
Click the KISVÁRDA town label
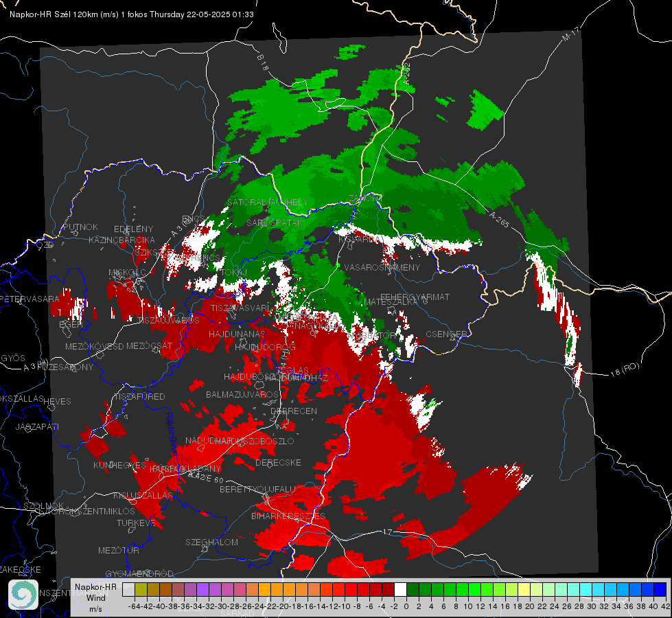pos(359,239)
